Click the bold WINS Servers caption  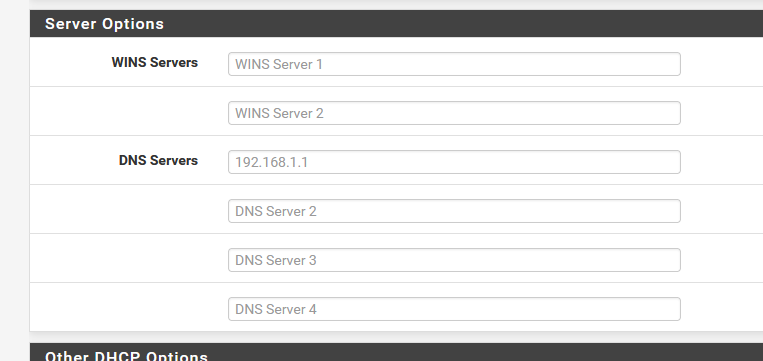(155, 62)
